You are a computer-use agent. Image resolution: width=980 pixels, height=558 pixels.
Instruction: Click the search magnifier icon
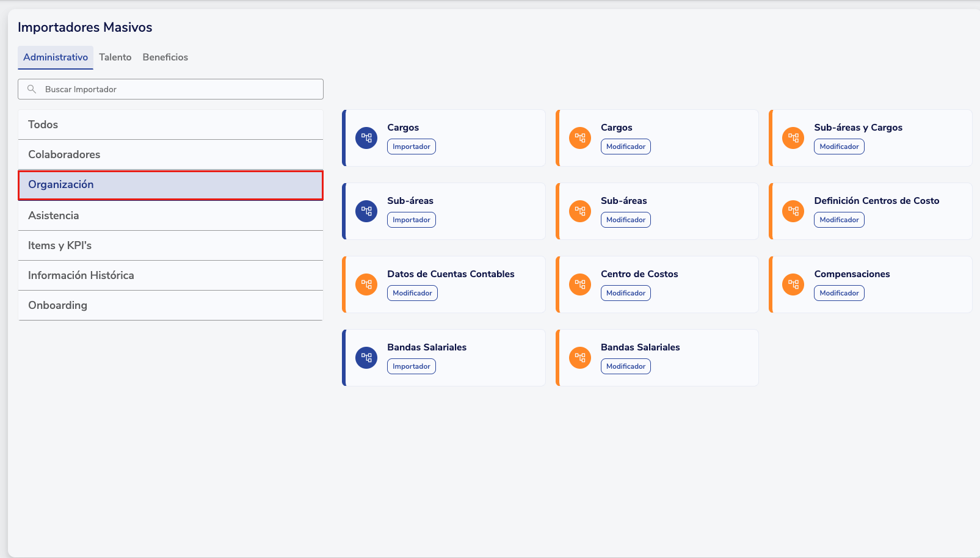tap(32, 89)
